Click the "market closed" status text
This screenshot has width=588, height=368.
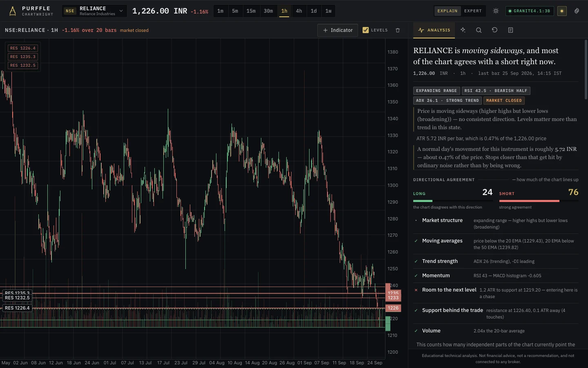(134, 30)
